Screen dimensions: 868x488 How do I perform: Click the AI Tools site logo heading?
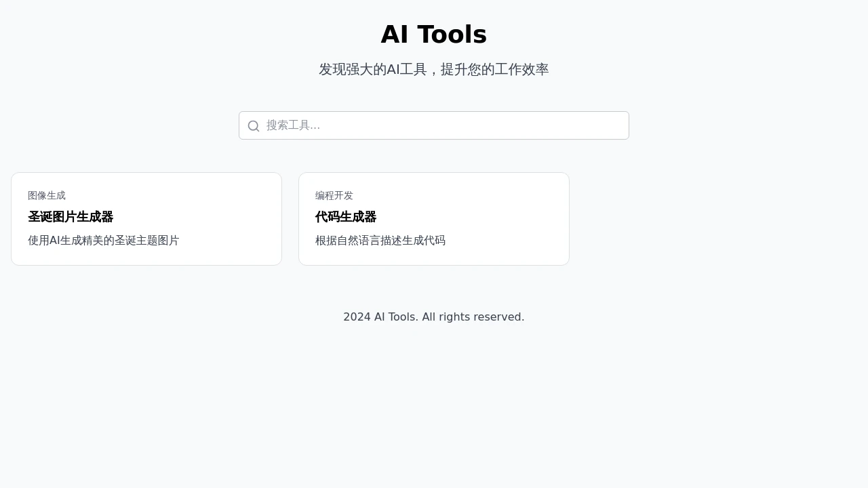[433, 34]
